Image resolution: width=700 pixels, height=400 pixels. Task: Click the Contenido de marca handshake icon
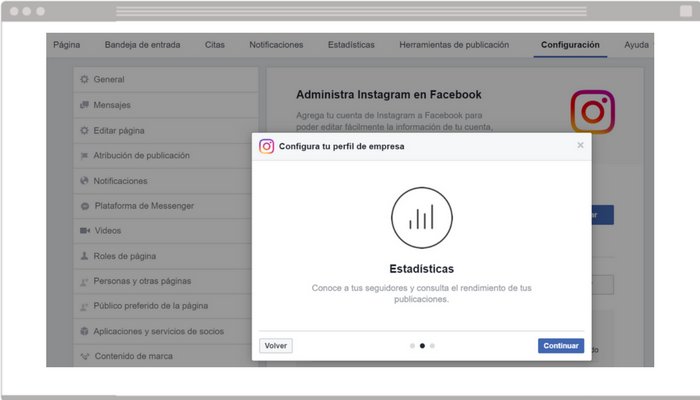pyautogui.click(x=85, y=356)
